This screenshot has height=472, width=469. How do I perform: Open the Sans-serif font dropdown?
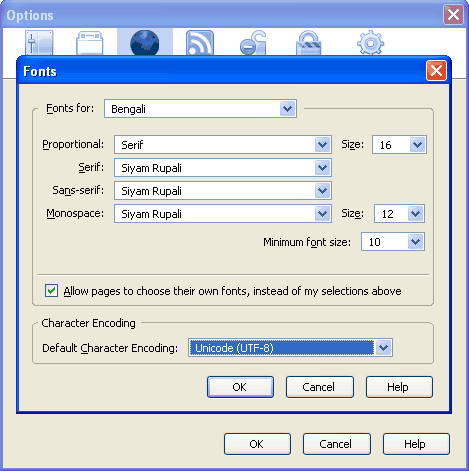click(223, 191)
